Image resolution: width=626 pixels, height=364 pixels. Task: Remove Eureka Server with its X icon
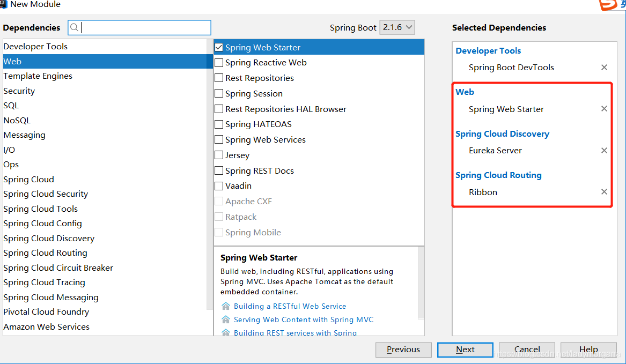(x=604, y=151)
